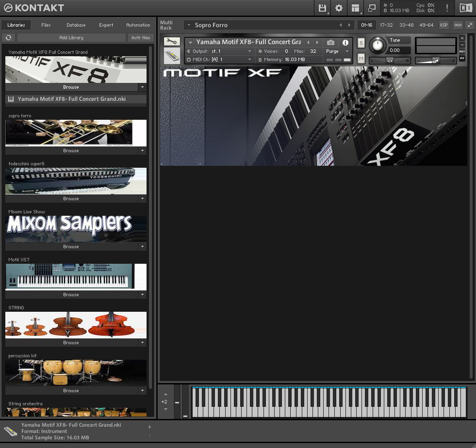Select rack page 49-64

pyautogui.click(x=426, y=25)
